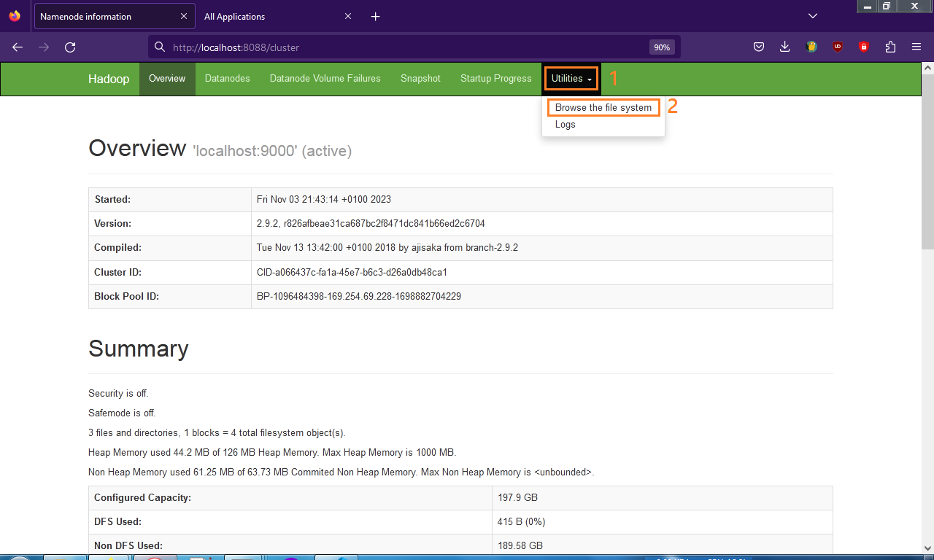Click the Compiled: row label
The image size is (934, 560).
(117, 248)
